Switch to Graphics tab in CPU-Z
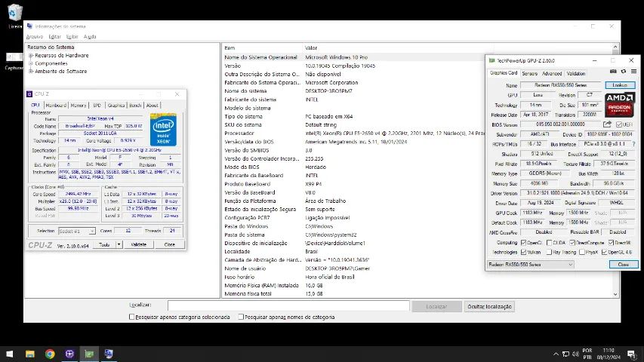Image resolution: width=644 pixels, height=362 pixels. pos(116,106)
